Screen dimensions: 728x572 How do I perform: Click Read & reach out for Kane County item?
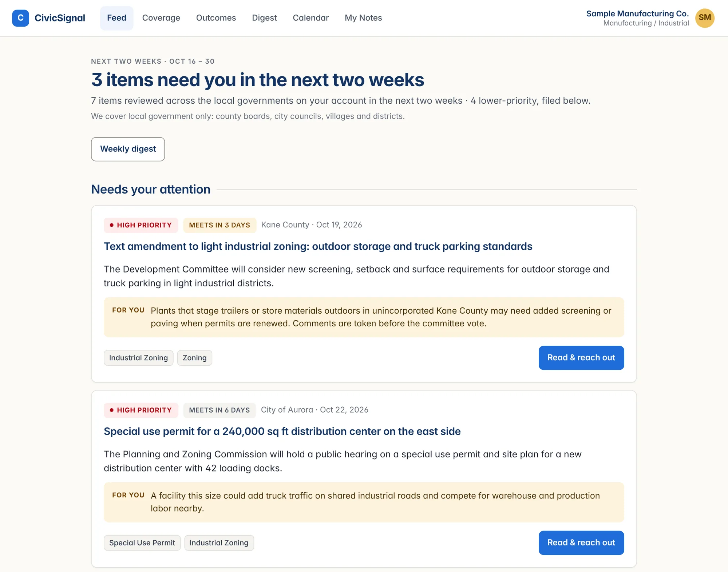pos(581,358)
